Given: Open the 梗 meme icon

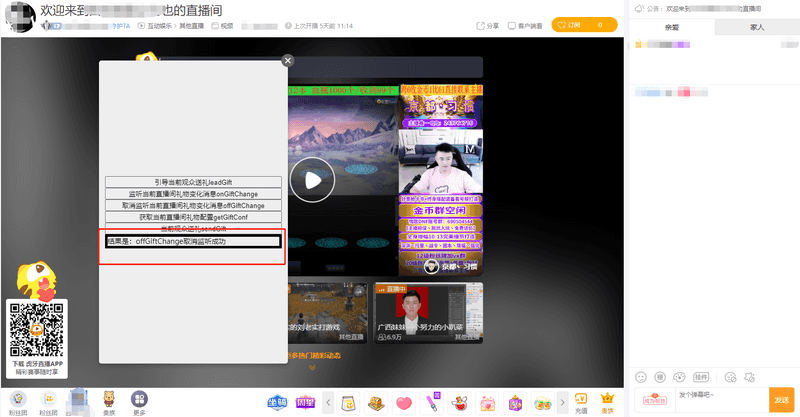Looking at the screenshot, I should 660,377.
